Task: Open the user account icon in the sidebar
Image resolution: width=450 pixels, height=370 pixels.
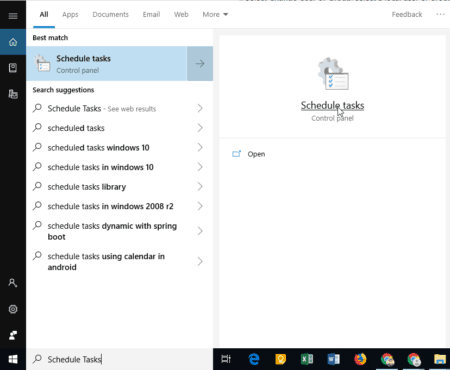Action: (x=13, y=283)
